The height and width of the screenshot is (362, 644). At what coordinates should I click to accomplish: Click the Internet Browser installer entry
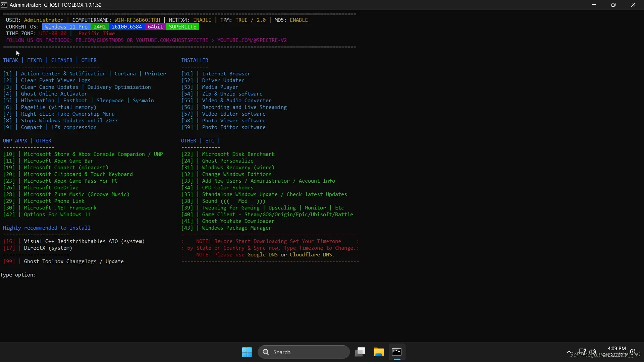(226, 74)
